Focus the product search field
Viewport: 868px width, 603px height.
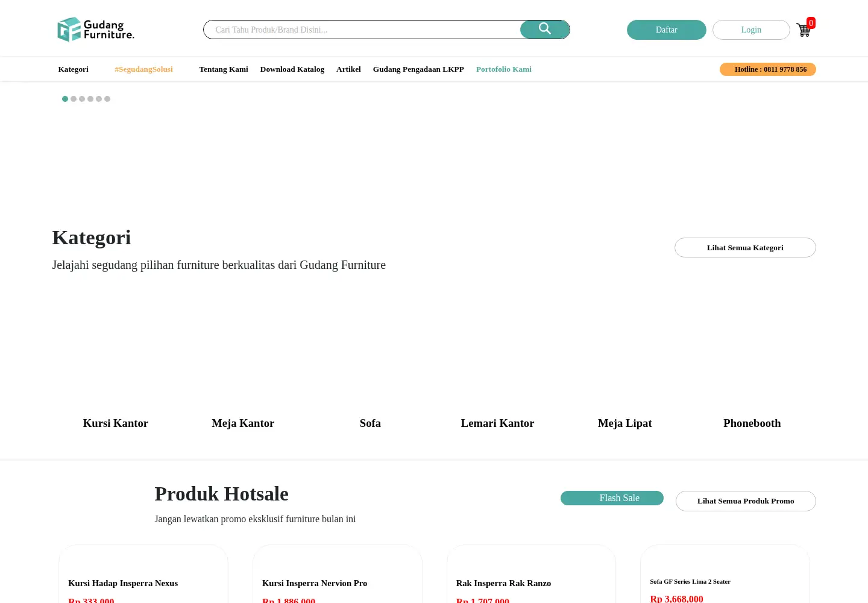click(x=362, y=30)
